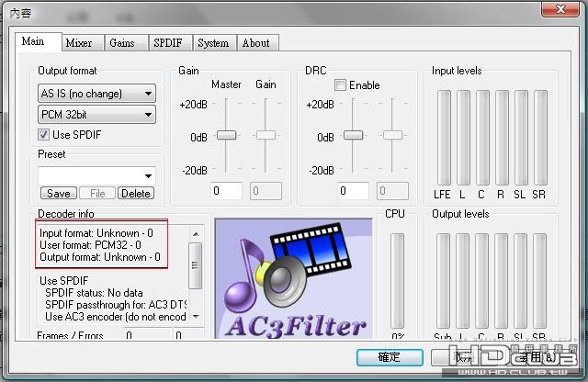Click the Frames count field

pyautogui.click(x=147, y=335)
